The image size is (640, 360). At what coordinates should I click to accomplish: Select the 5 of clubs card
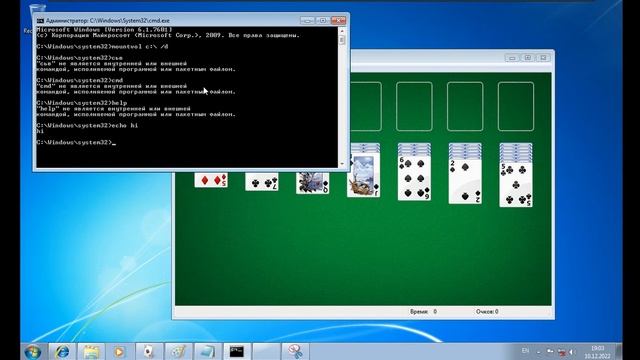click(x=516, y=184)
